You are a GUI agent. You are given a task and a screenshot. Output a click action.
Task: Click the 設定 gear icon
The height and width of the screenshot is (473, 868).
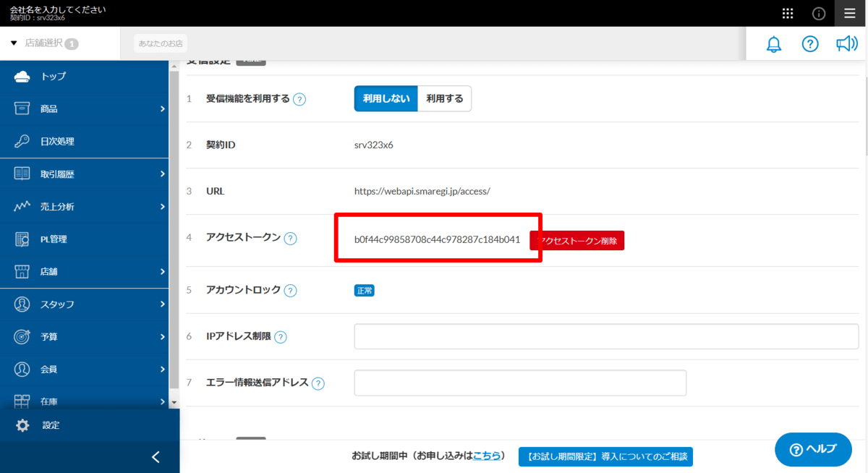pyautogui.click(x=22, y=425)
